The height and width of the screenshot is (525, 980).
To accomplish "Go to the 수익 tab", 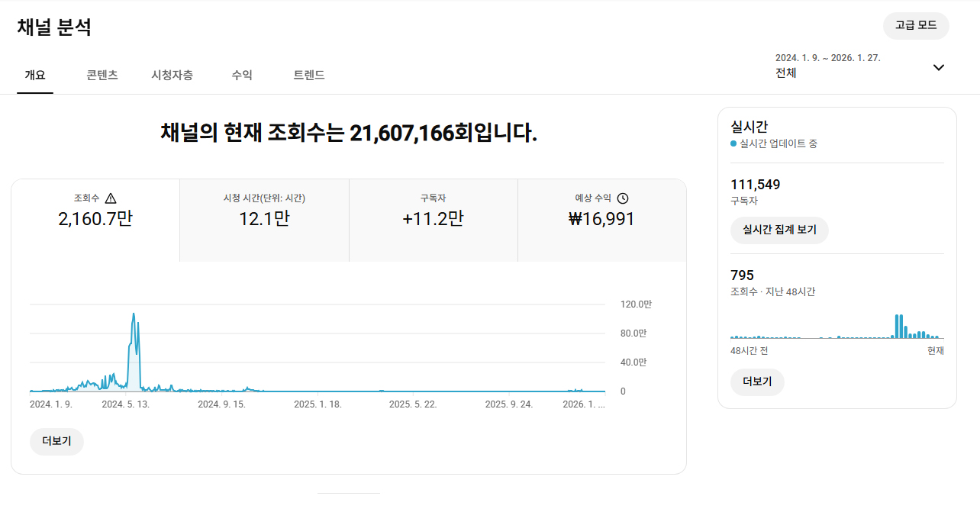I will [x=242, y=75].
